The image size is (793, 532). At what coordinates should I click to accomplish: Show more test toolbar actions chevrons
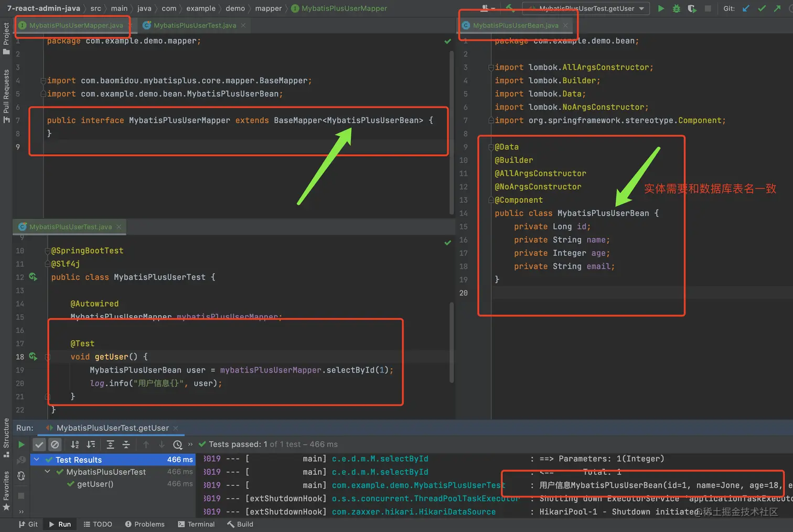click(190, 444)
